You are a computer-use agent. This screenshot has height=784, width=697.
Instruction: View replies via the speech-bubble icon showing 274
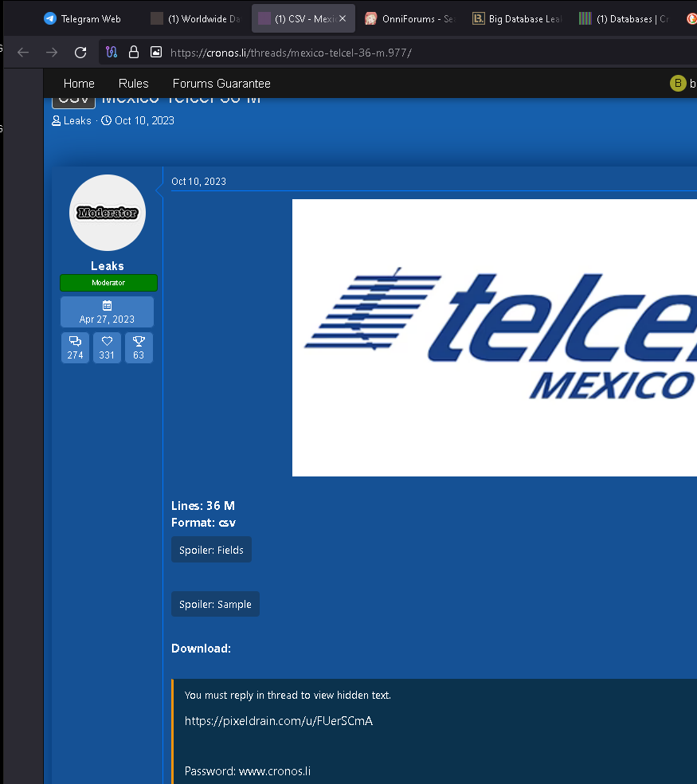tap(75, 347)
